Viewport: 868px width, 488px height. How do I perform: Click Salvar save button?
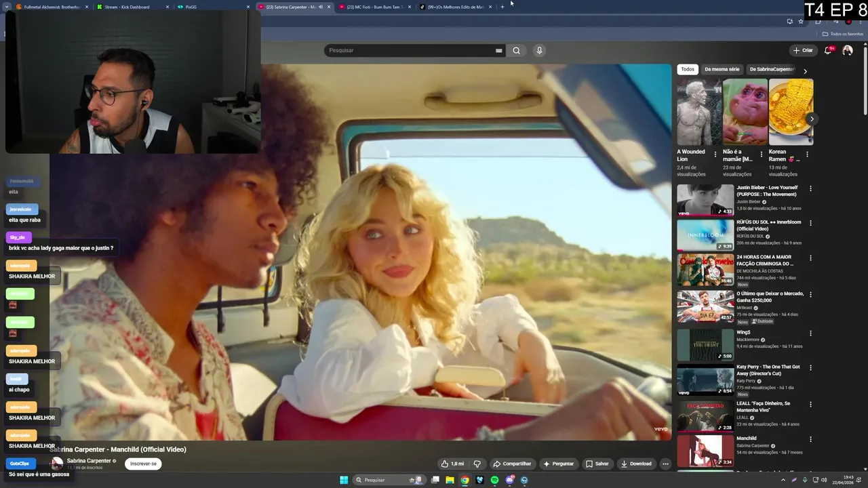click(597, 464)
